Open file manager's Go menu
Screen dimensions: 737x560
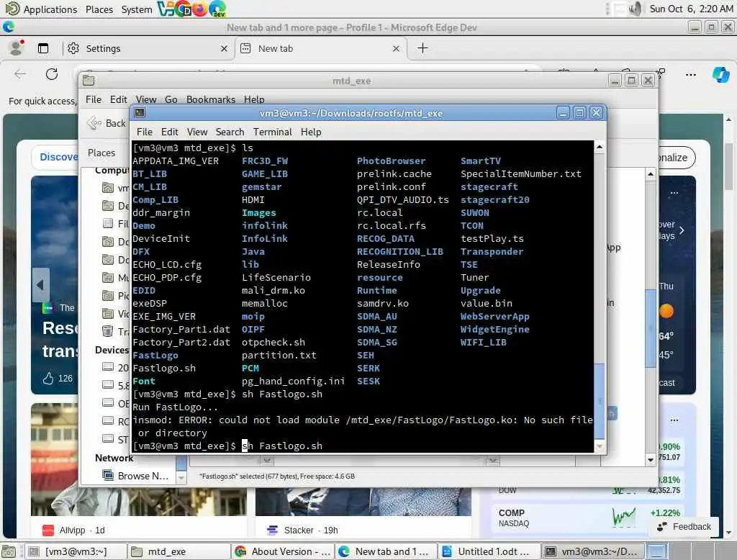pyautogui.click(x=171, y=99)
